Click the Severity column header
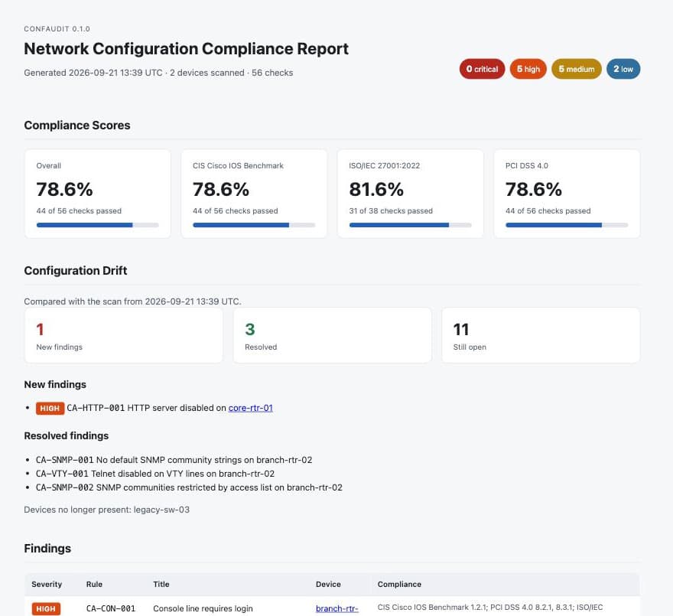Image resolution: width=673 pixels, height=616 pixels. (47, 584)
